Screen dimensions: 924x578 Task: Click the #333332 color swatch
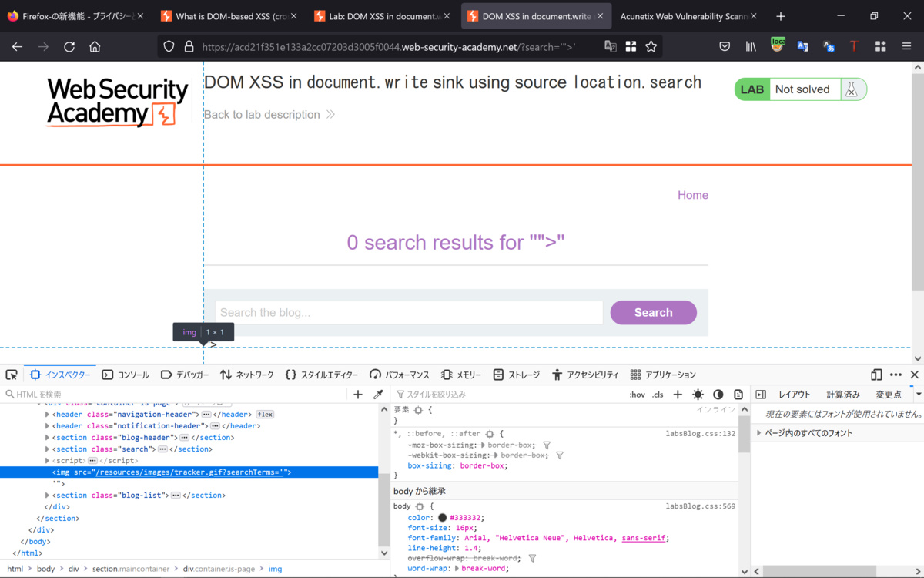[x=443, y=518]
